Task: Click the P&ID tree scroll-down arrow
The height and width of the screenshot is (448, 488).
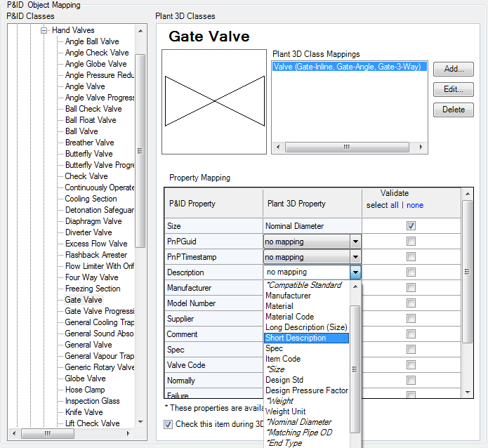Action: pos(140,422)
